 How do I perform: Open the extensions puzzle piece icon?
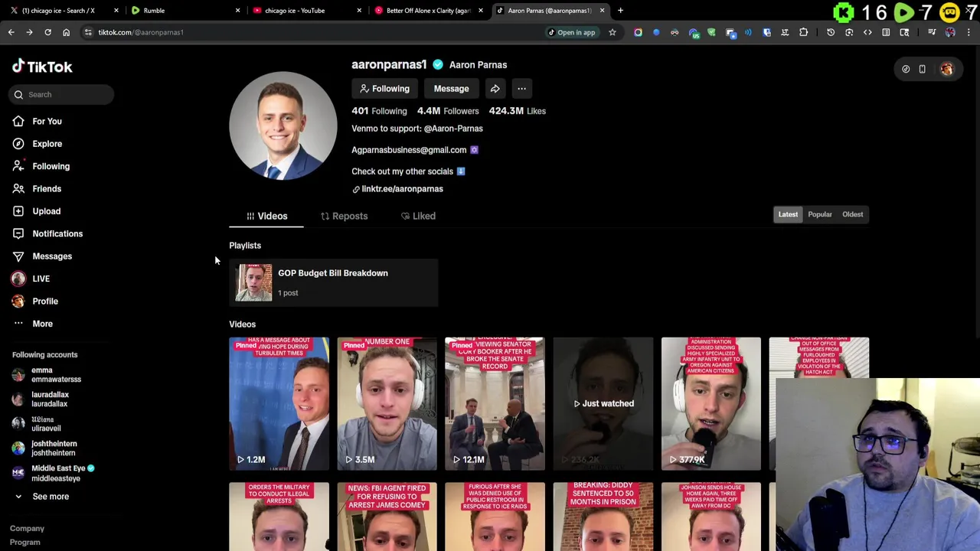pos(803,32)
